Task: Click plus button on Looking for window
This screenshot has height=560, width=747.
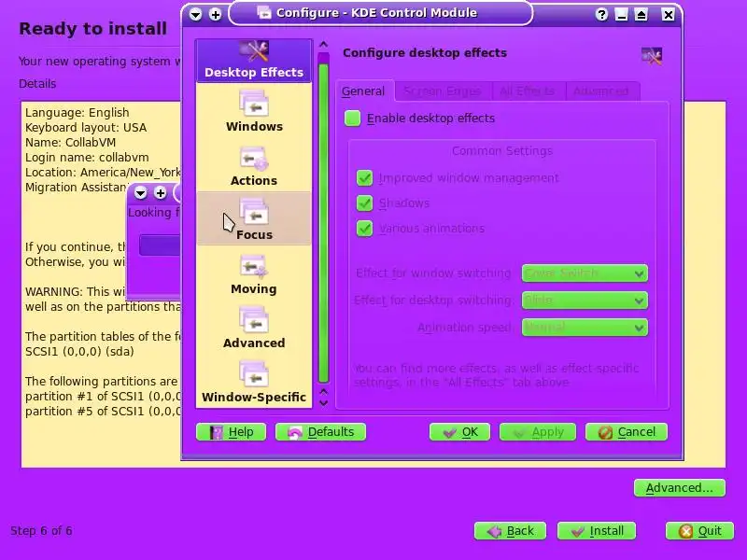Action: [x=161, y=193]
